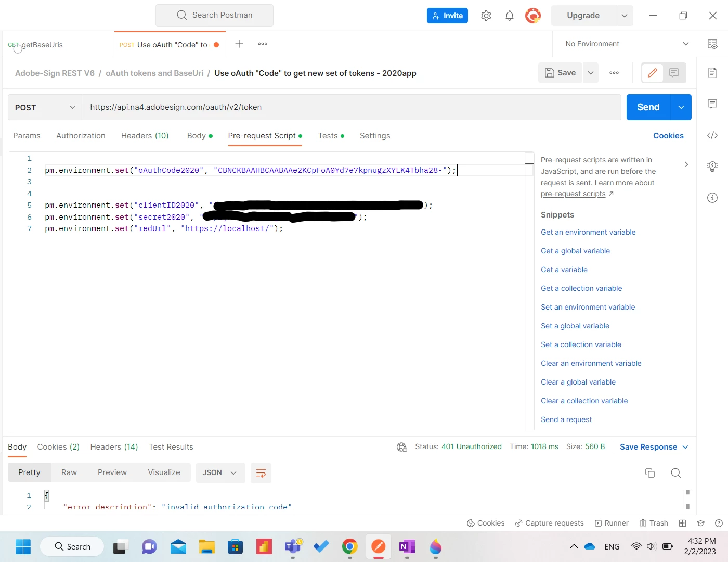Screen dimensions: 728x562
Task: Open Google Chrome from the Windows taskbar
Action: pyautogui.click(x=349, y=546)
